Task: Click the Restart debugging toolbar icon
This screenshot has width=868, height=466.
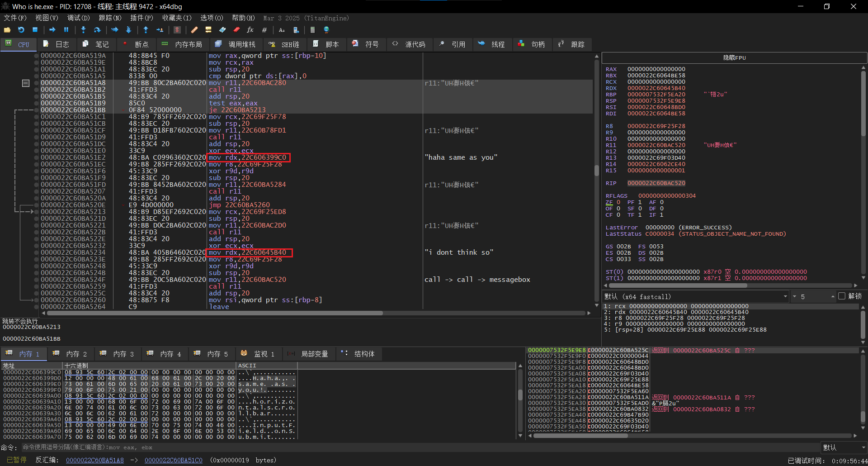Action: click(x=21, y=30)
